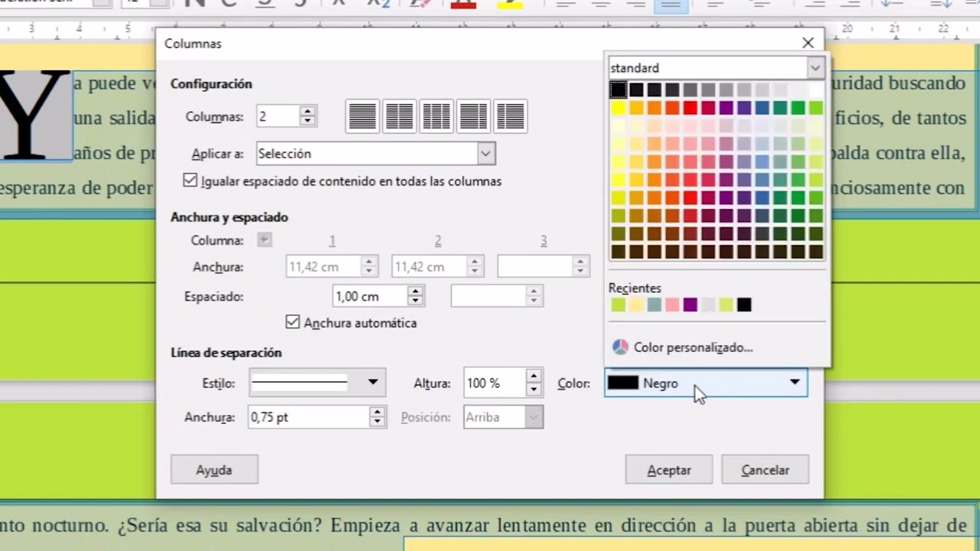
Task: Click the Espaciado 1,00 cm input field
Action: [371, 296]
